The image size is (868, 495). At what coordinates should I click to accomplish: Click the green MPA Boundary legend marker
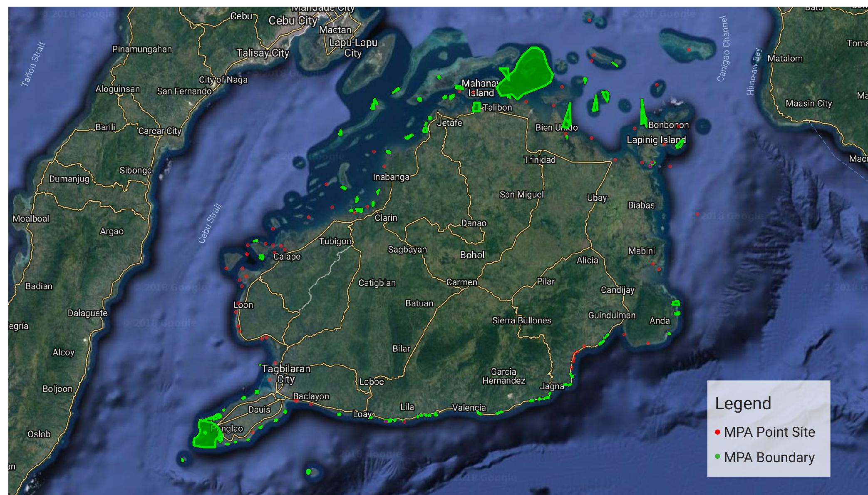(718, 456)
